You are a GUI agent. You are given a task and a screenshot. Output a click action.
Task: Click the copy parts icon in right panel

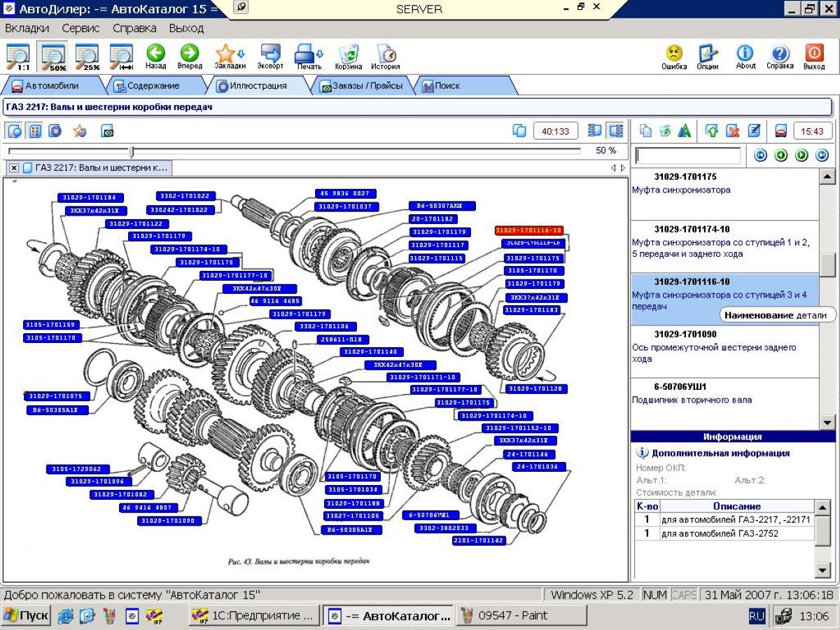click(x=645, y=130)
